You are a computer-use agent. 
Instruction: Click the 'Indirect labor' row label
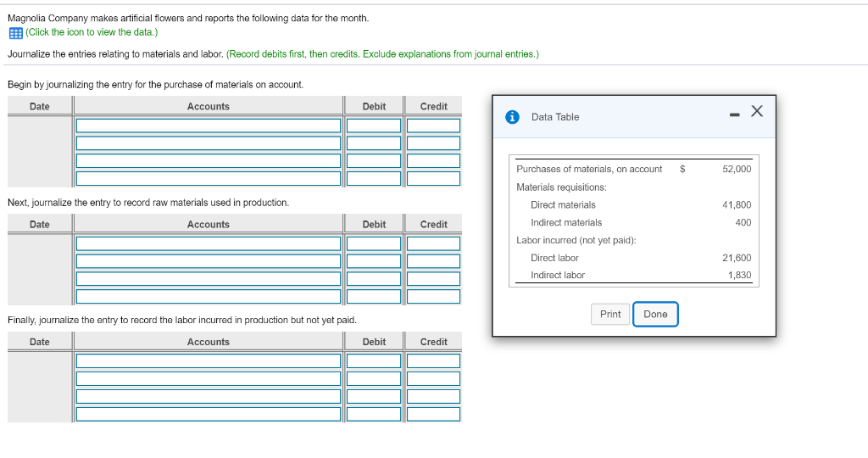pyautogui.click(x=558, y=276)
